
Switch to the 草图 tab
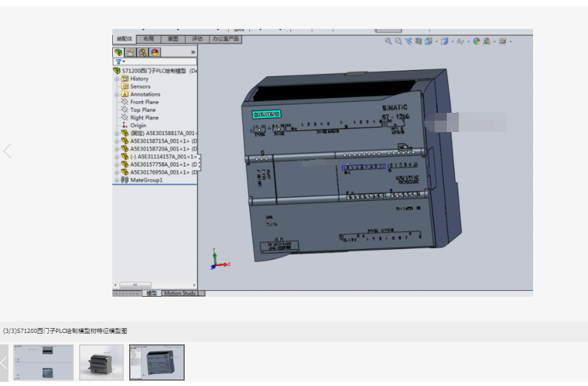[x=173, y=39]
